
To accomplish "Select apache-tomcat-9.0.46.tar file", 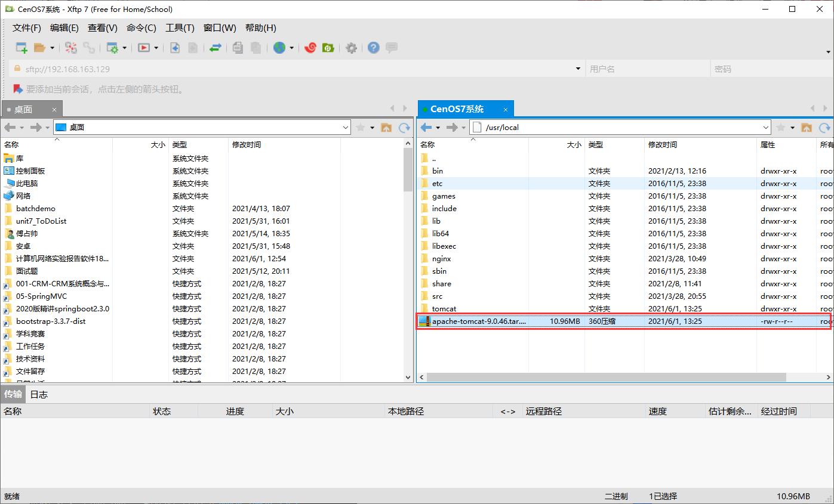I will pos(624,321).
